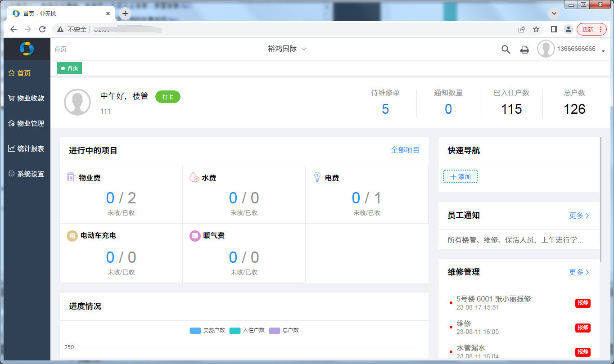Click the browser bookmark star icon
The height and width of the screenshot is (364, 614).
coord(536,29)
